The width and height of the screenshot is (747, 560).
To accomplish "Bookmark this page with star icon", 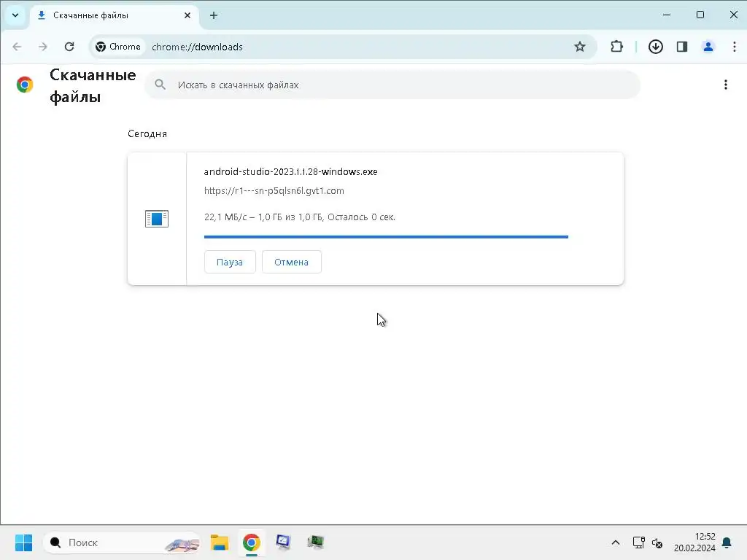I will pos(579,47).
